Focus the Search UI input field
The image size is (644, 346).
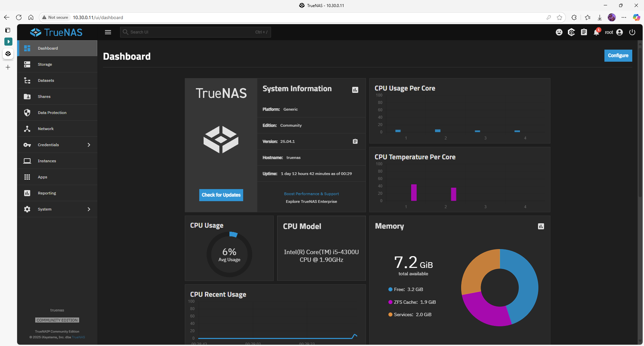click(196, 32)
